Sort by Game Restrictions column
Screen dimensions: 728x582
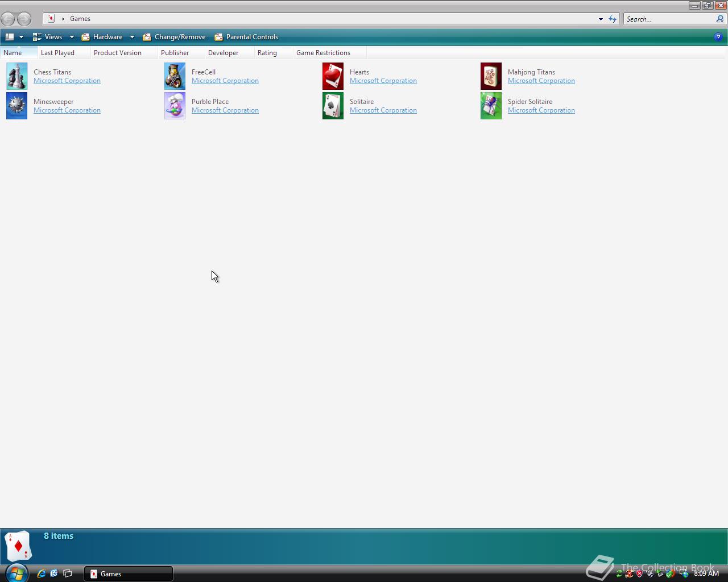point(330,53)
